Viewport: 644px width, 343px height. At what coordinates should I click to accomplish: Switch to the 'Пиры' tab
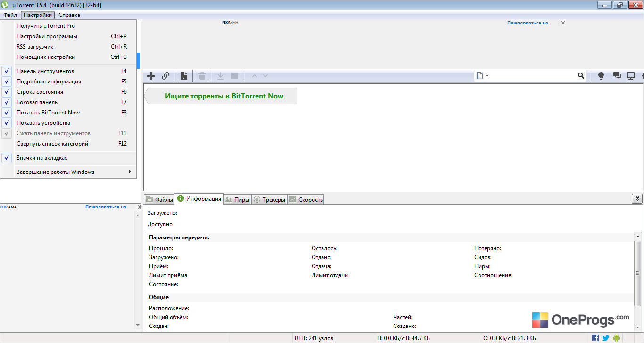[237, 200]
